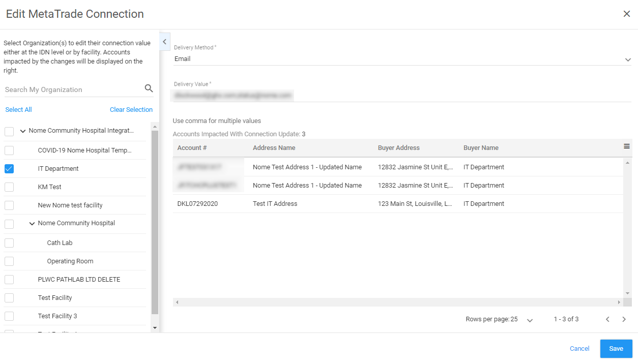The image size is (638, 364).
Task: Click the organization list scroll down arrow
Action: tap(155, 328)
